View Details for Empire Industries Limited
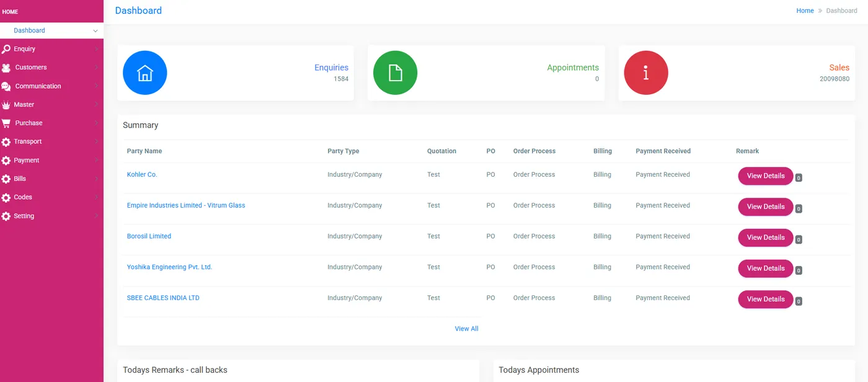Screen dimensions: 868x382 (x=766, y=207)
